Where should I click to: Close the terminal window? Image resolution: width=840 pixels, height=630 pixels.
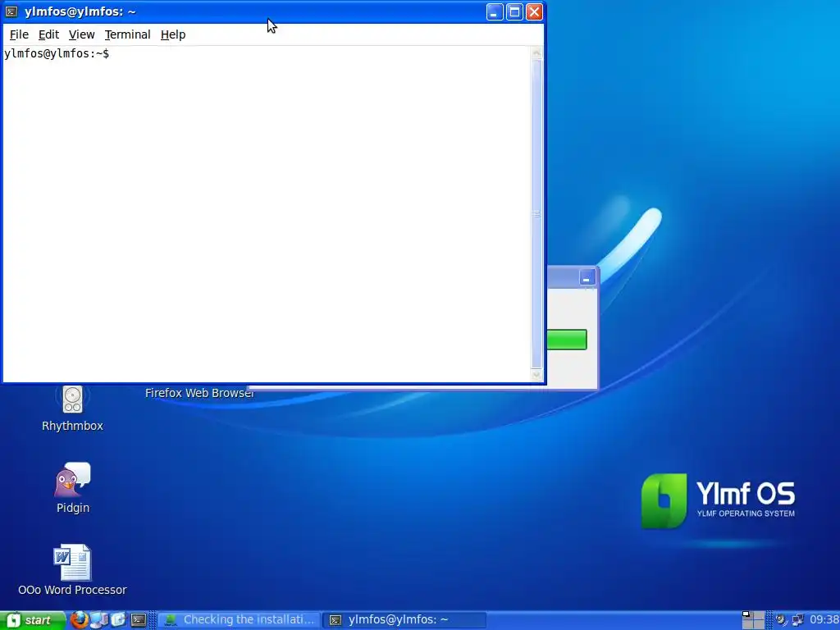click(x=534, y=11)
